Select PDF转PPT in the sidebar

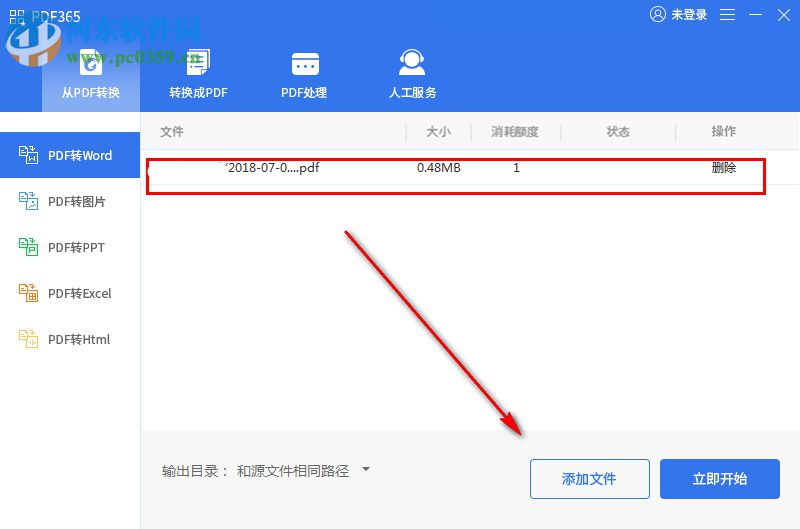pos(70,247)
